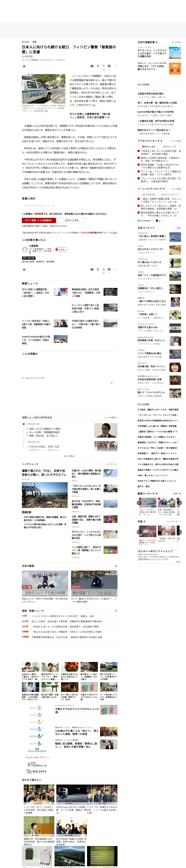186x868 pixels.
Task: Select the 昨日のトップ5 ranking tab
Action: [170, 147]
